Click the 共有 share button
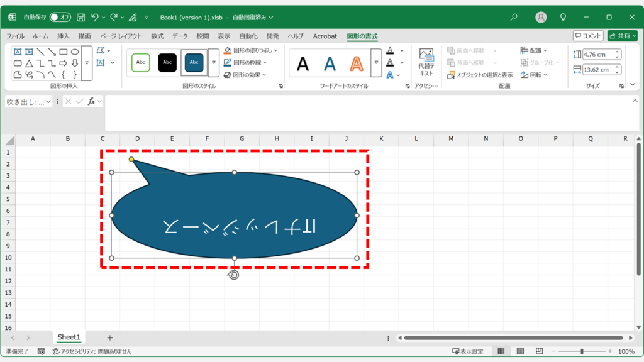Viewport: 644px width, 362px height. [x=622, y=36]
